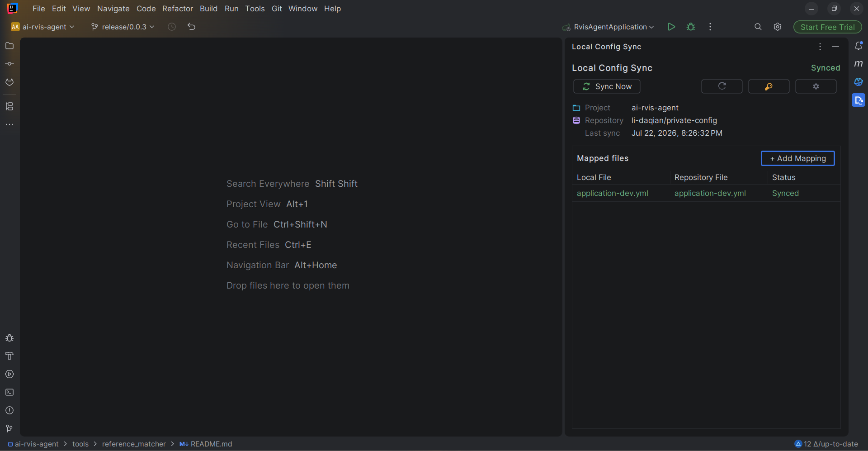Click the refresh button in Local Config Sync
Viewport: 868px width, 451px height.
[x=722, y=86]
